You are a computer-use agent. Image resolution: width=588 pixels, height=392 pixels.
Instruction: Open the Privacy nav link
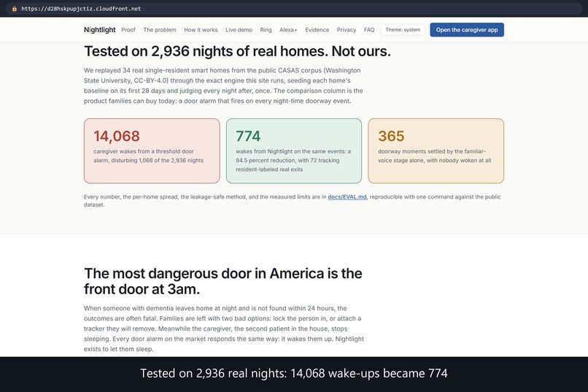pyautogui.click(x=347, y=30)
